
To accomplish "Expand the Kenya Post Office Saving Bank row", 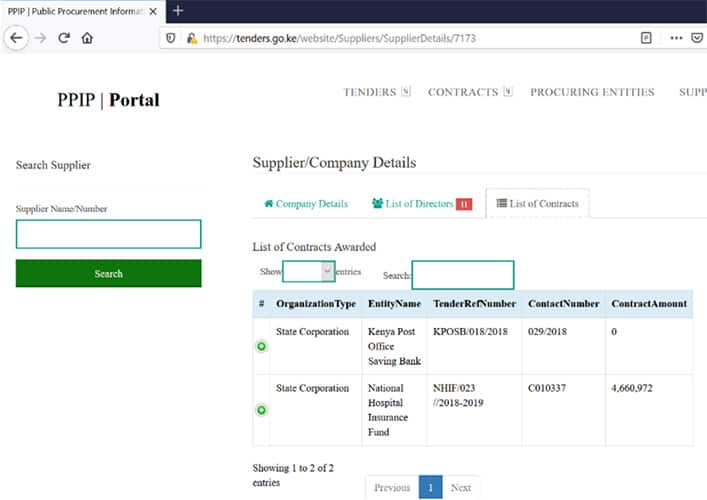I will pos(262,346).
